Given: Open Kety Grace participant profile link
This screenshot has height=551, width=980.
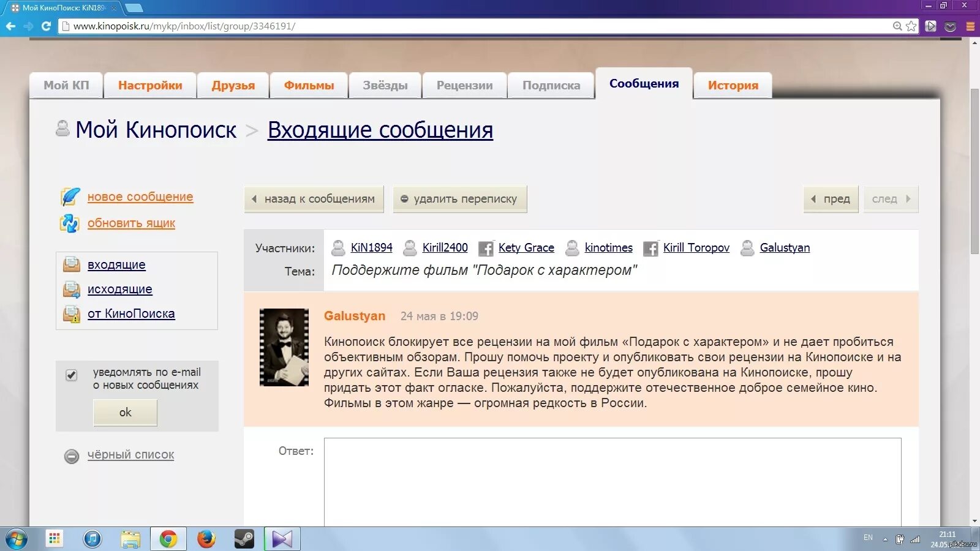Looking at the screenshot, I should click(x=526, y=247).
